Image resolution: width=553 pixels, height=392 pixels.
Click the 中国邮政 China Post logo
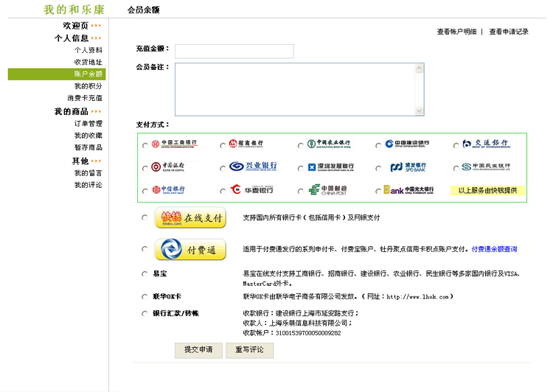327,190
